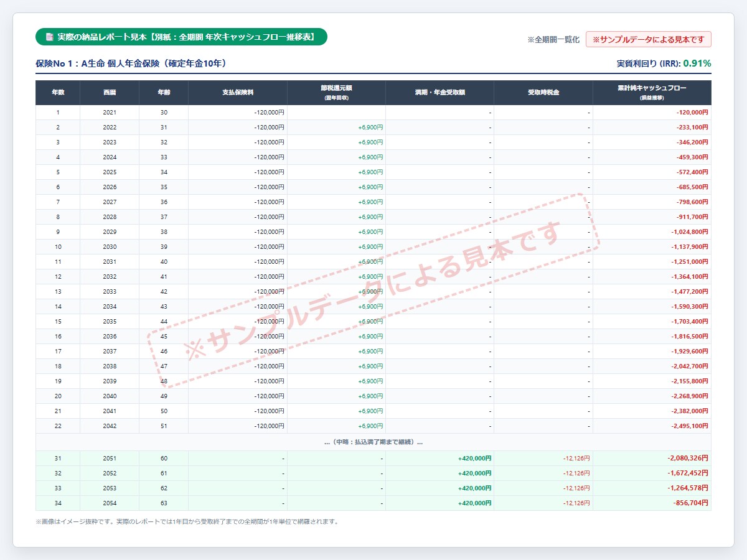Click the heading 保険No 1：A生命 個人年金保険

click(131, 63)
